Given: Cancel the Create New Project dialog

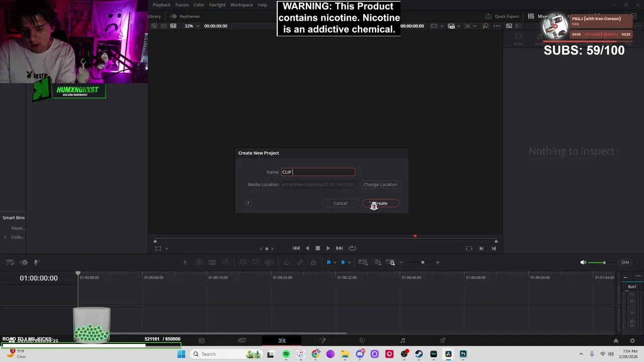Looking at the screenshot, I should tap(340, 203).
